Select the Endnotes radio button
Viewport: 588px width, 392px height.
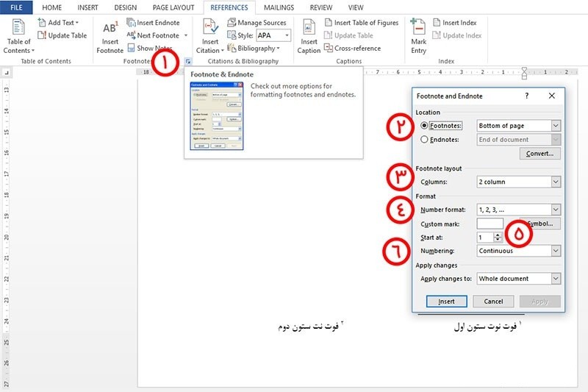click(424, 139)
